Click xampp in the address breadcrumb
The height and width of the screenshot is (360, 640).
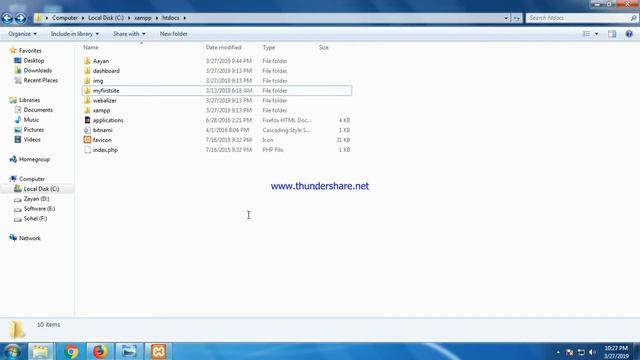[143, 18]
